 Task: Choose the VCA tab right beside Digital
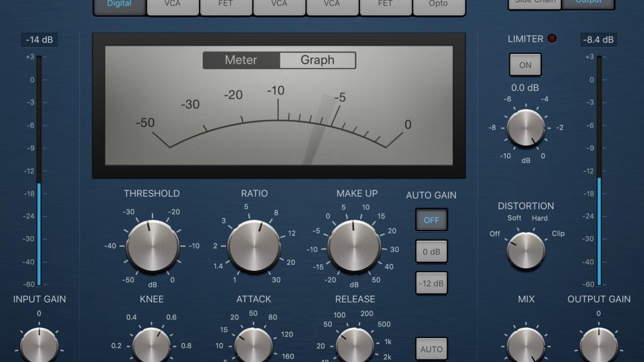[173, 7]
